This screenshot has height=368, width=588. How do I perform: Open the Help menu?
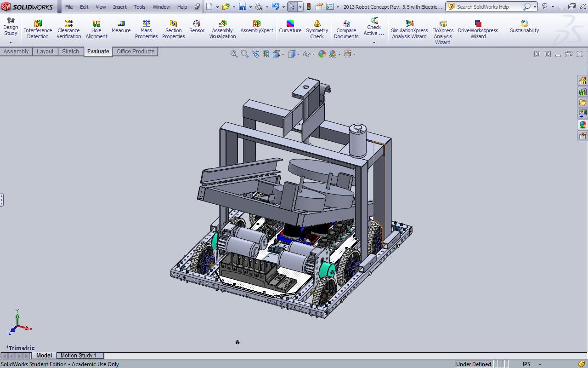click(x=182, y=7)
